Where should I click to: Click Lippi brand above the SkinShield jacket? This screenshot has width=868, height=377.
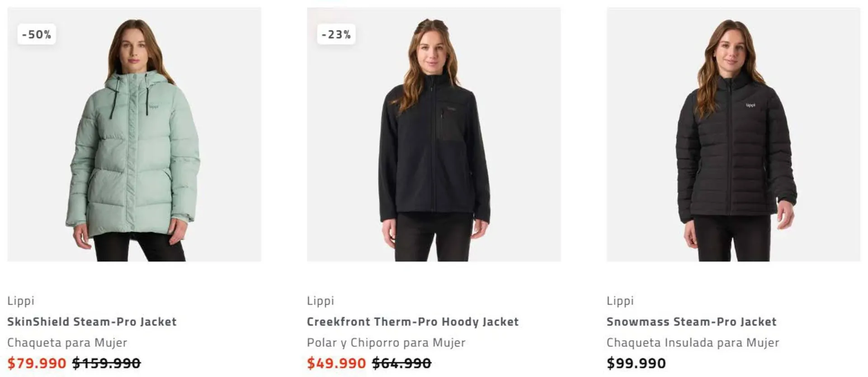tap(21, 301)
